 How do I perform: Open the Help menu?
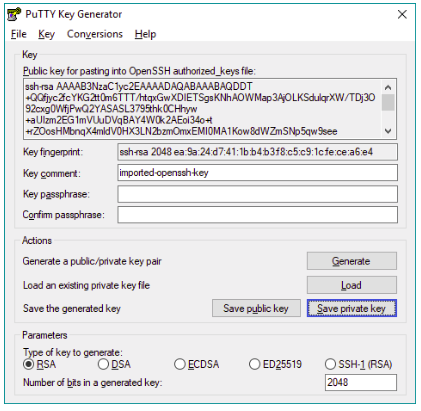point(145,34)
